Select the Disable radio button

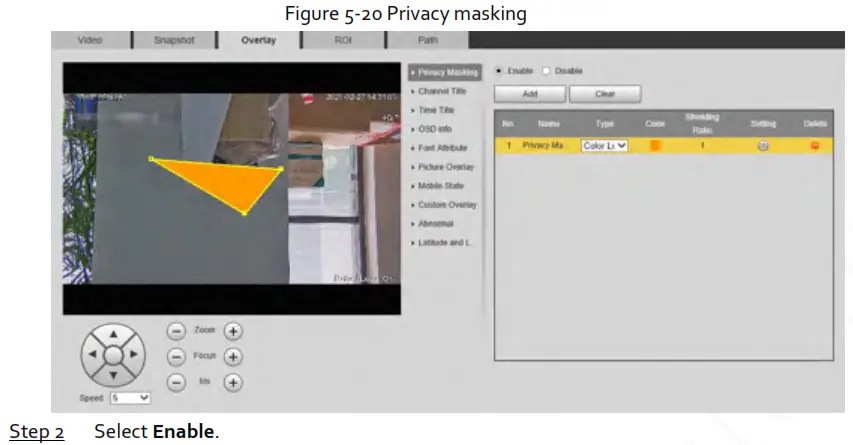546,71
